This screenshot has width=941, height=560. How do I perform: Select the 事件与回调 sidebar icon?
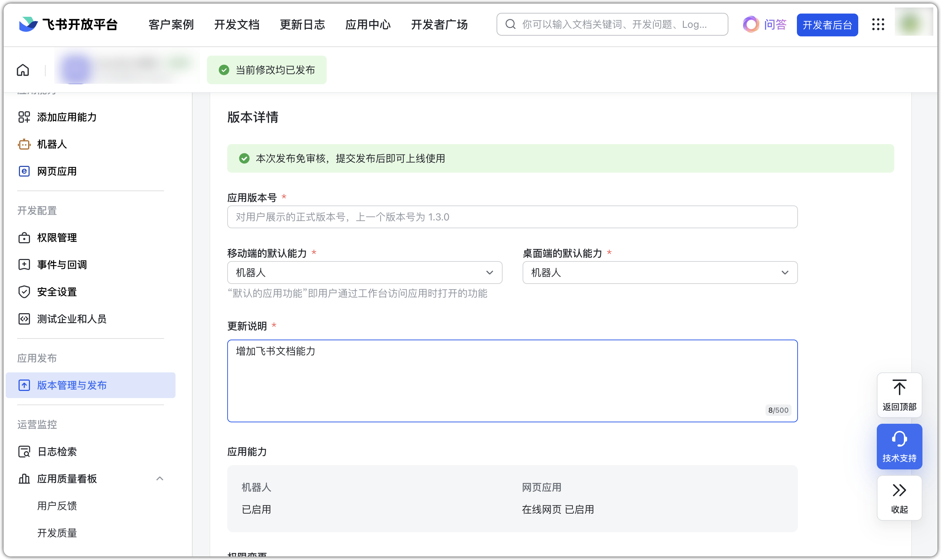point(24,265)
